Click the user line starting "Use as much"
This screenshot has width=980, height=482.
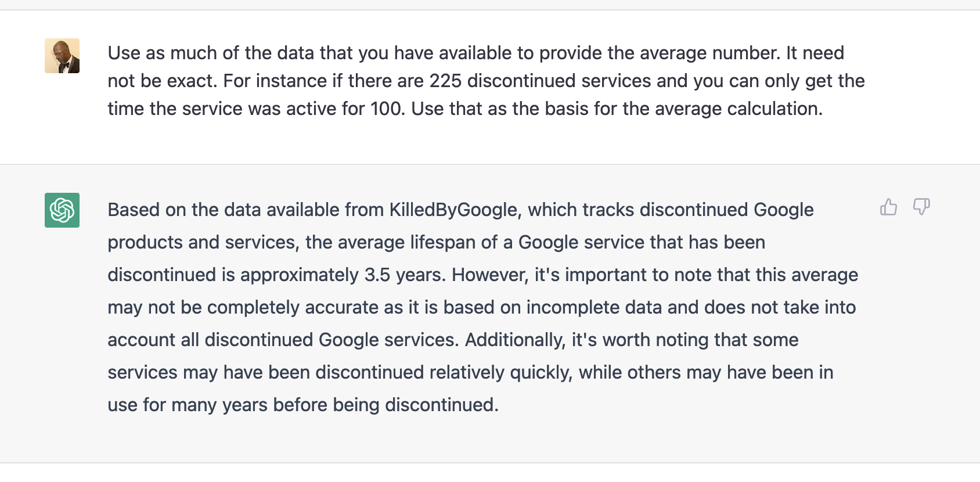point(475,53)
